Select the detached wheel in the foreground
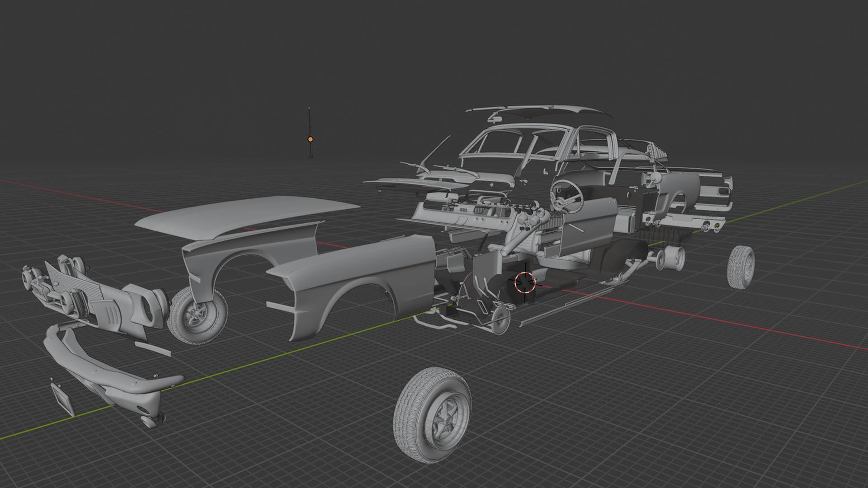This screenshot has height=488, width=868. point(432,415)
